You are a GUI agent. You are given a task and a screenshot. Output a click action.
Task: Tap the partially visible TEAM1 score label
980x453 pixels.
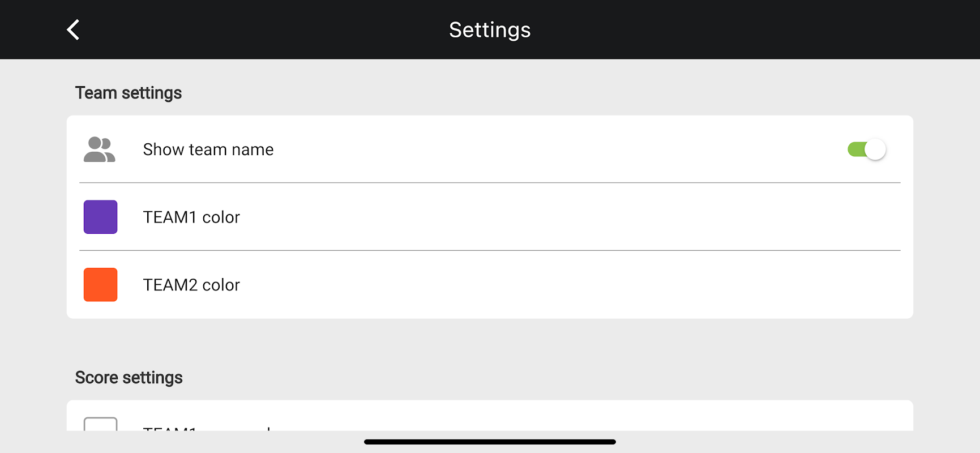[170, 429]
